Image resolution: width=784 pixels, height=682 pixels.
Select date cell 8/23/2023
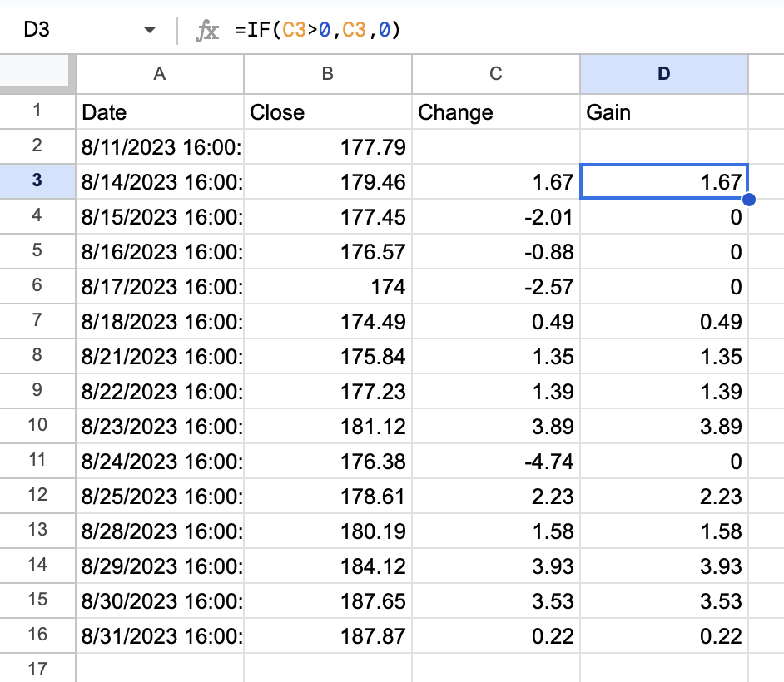pos(160,426)
